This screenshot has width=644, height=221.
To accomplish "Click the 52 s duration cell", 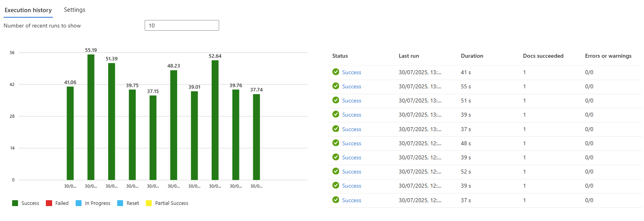I will [x=466, y=172].
